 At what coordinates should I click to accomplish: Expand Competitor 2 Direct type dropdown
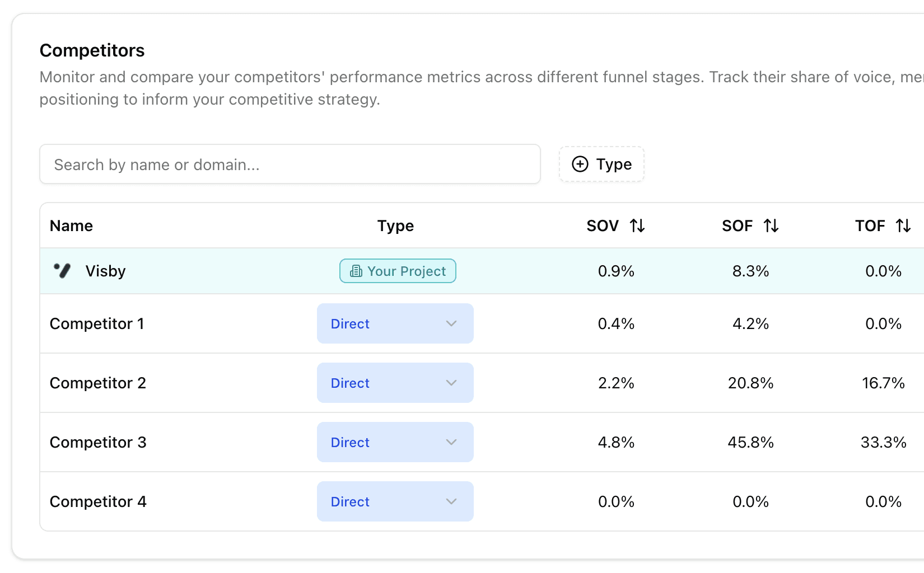pos(395,383)
